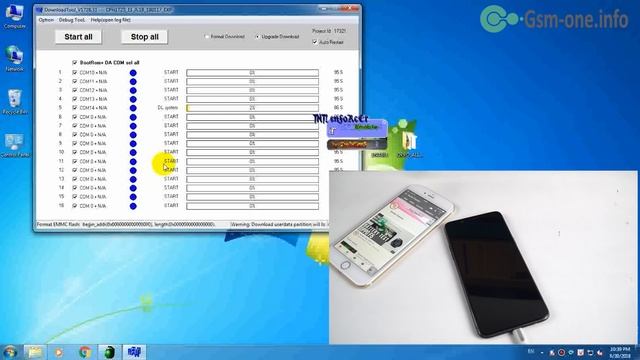Open the Debug Tool menu
The width and height of the screenshot is (640, 360).
72,20
